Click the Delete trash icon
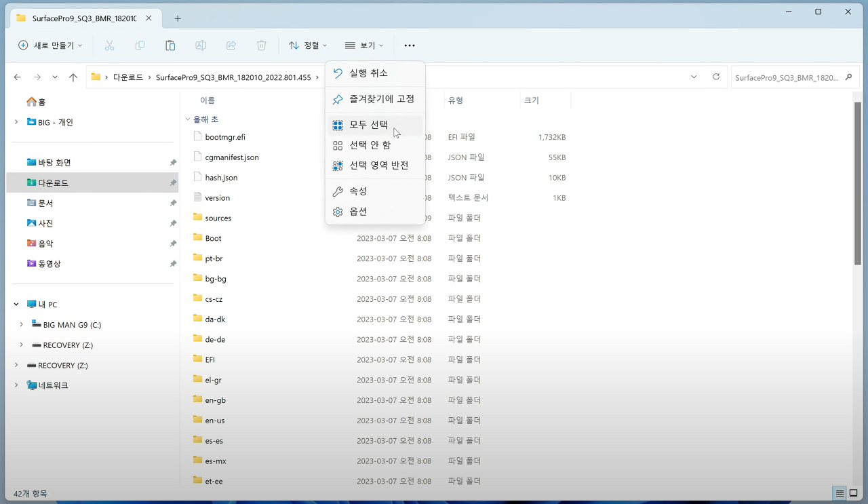 (x=261, y=45)
